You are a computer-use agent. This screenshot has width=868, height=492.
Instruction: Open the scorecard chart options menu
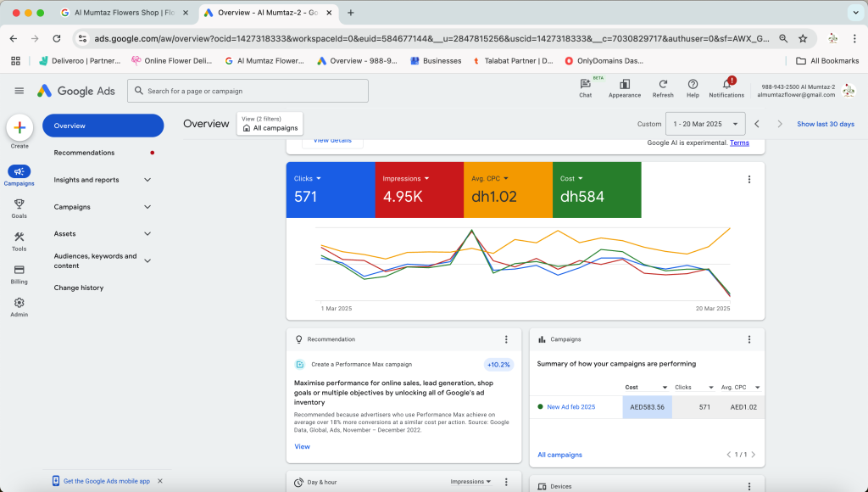pos(749,180)
